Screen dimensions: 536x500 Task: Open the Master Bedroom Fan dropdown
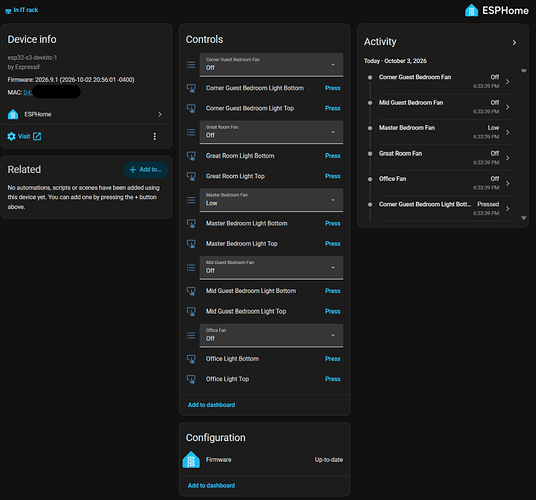(271, 200)
